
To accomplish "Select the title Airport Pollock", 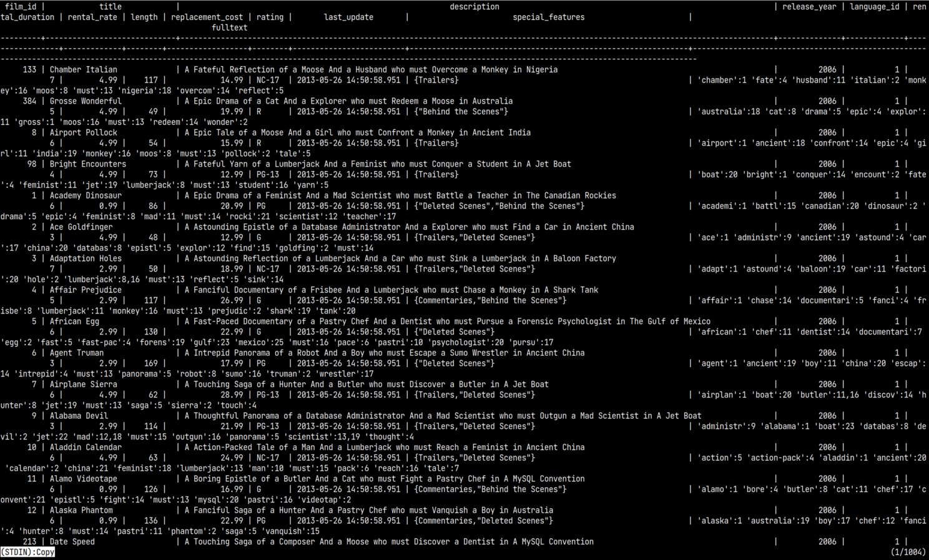I will pyautogui.click(x=84, y=133).
